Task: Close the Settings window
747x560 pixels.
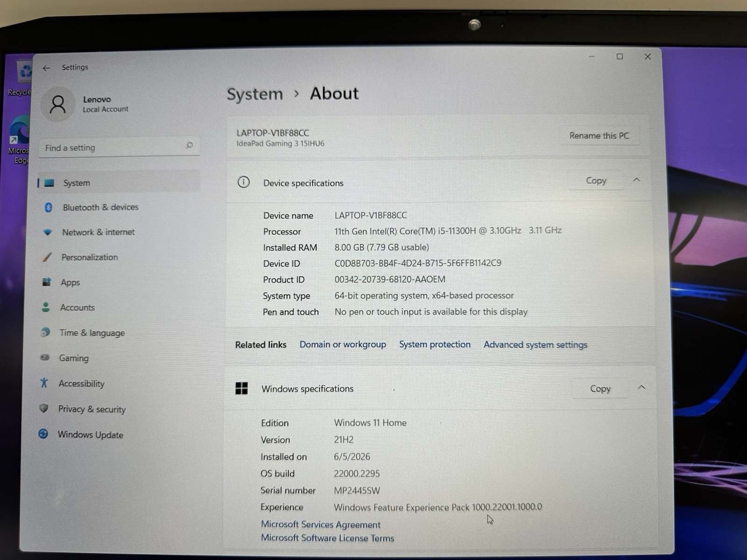Action: coord(648,56)
